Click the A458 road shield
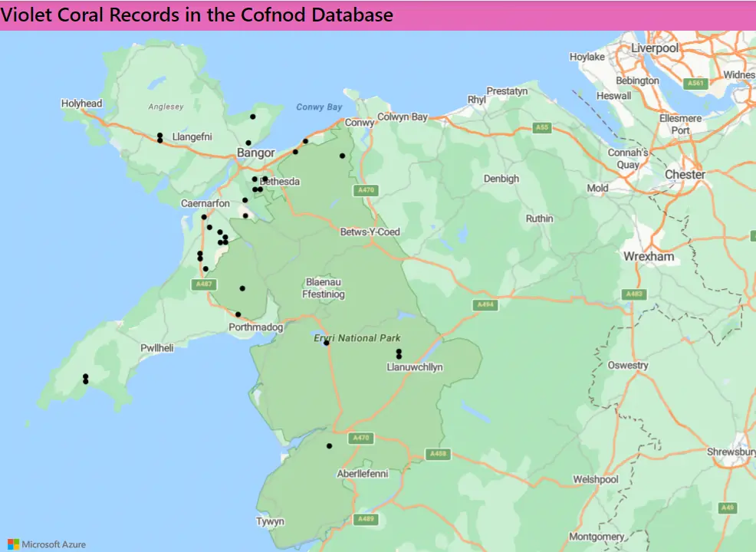Viewport: 756px width, 552px height. [437, 454]
